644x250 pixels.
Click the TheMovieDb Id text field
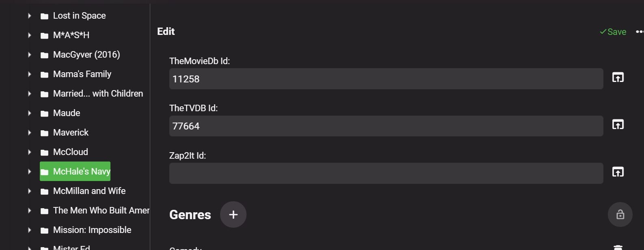coord(386,79)
